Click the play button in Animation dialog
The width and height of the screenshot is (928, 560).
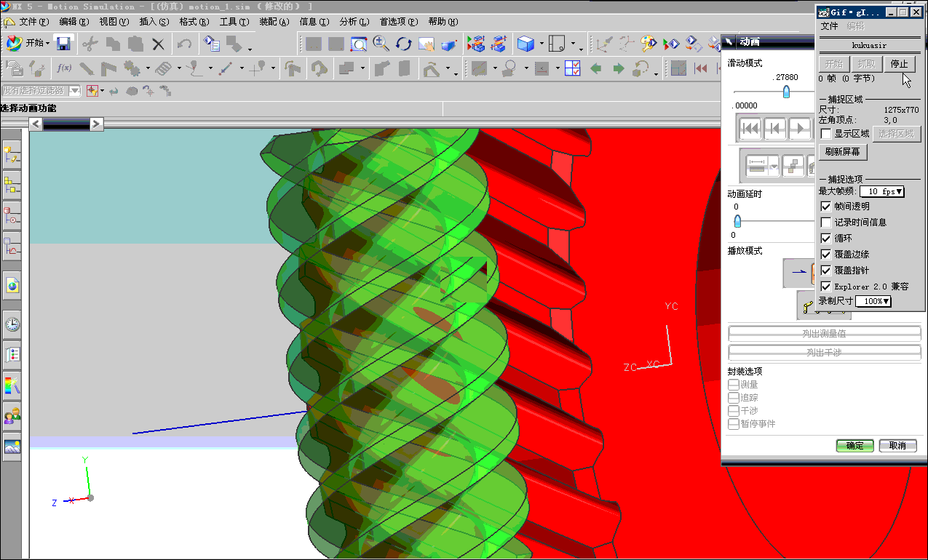coord(800,129)
